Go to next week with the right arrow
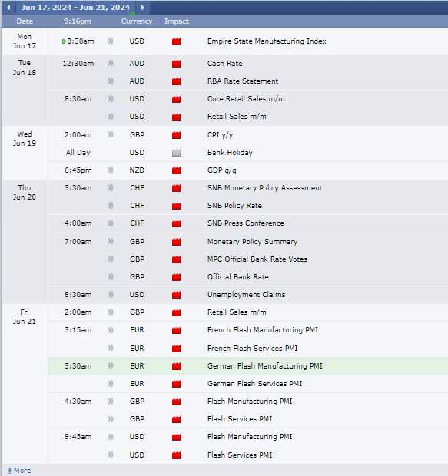 [143, 7]
